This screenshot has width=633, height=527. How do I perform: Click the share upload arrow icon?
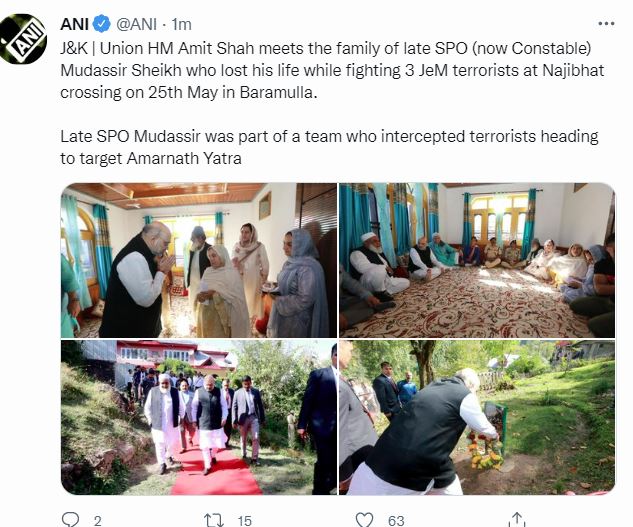(517, 519)
